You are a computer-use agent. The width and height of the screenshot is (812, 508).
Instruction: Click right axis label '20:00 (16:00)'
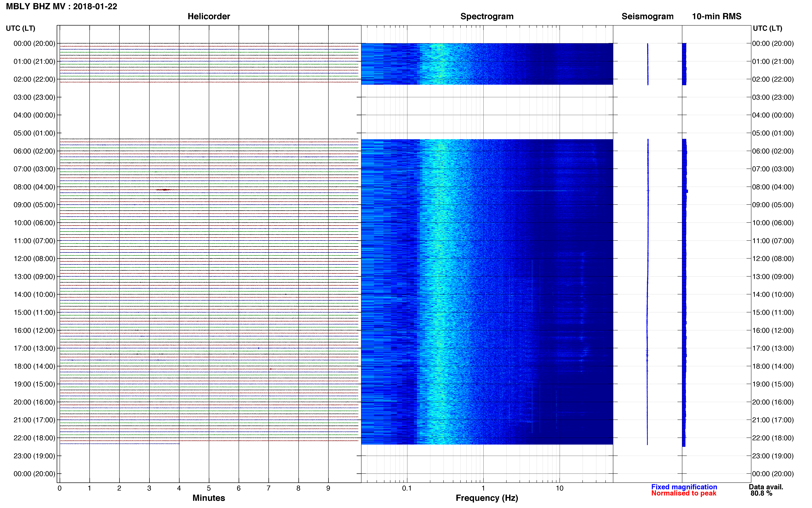[773, 402]
